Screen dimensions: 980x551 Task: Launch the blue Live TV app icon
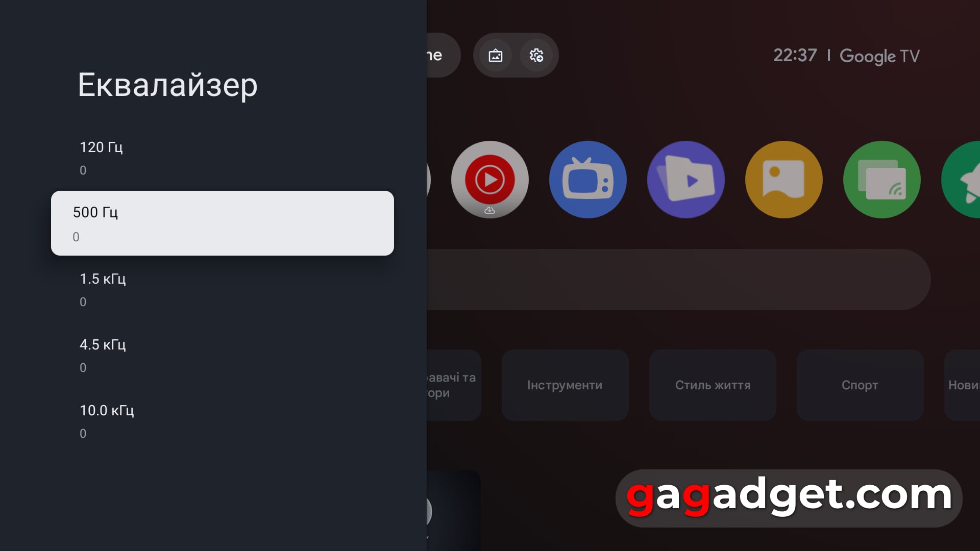[x=587, y=180]
